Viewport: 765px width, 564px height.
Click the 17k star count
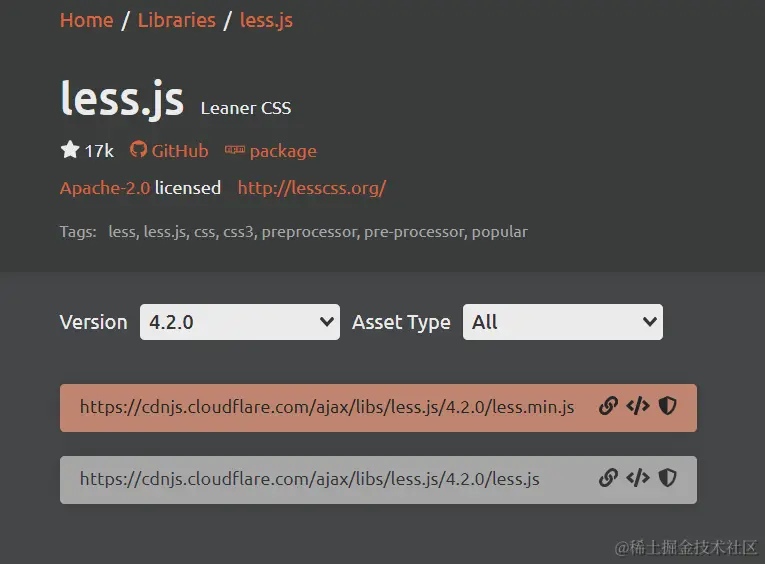tap(99, 151)
